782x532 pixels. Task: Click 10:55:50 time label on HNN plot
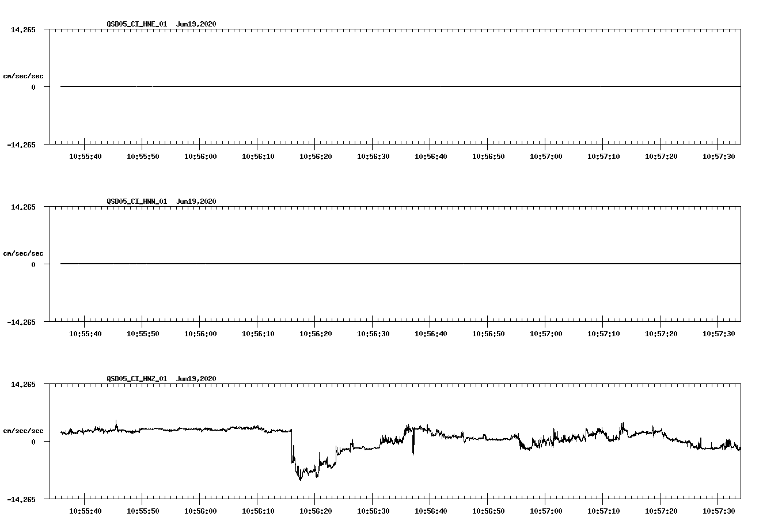click(143, 333)
